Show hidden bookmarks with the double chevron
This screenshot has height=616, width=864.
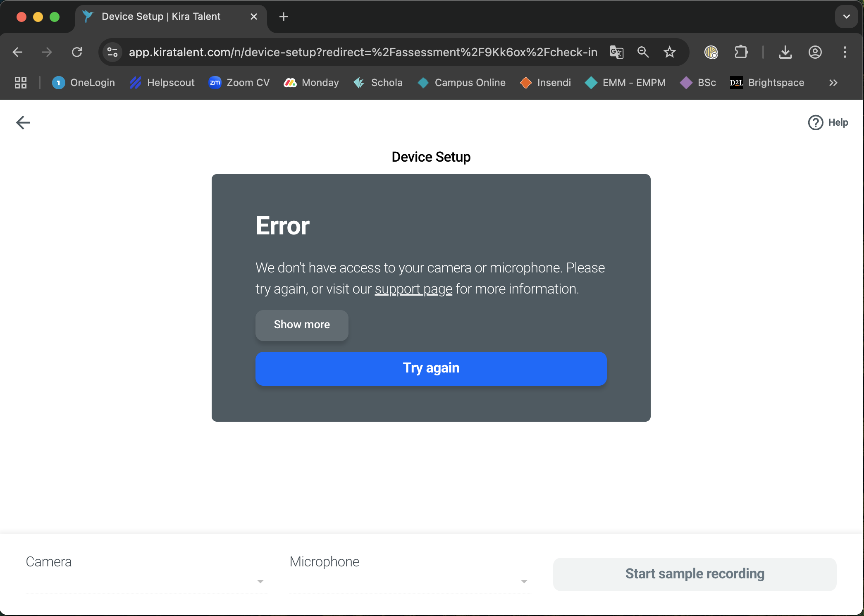(833, 83)
